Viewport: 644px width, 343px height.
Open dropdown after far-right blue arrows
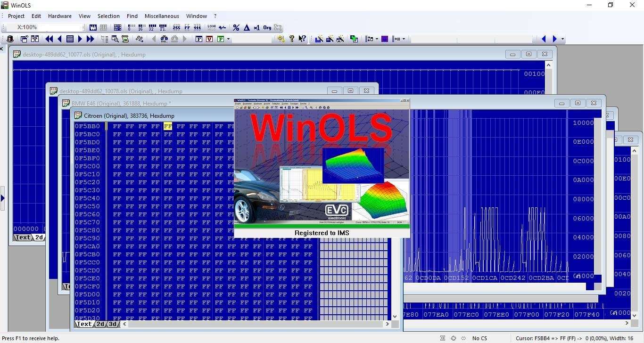tap(562, 39)
